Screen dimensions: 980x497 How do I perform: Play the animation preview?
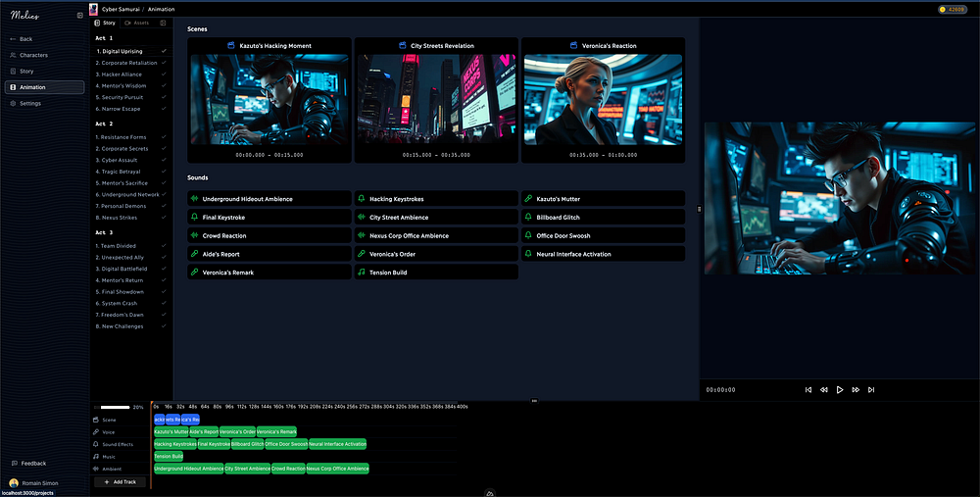[840, 389]
